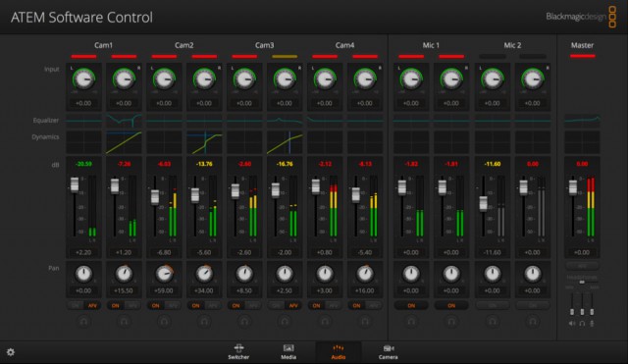Viewport: 628px width, 364px height.
Task: Toggle the ON button for Cam2 left channel
Action: [155, 305]
